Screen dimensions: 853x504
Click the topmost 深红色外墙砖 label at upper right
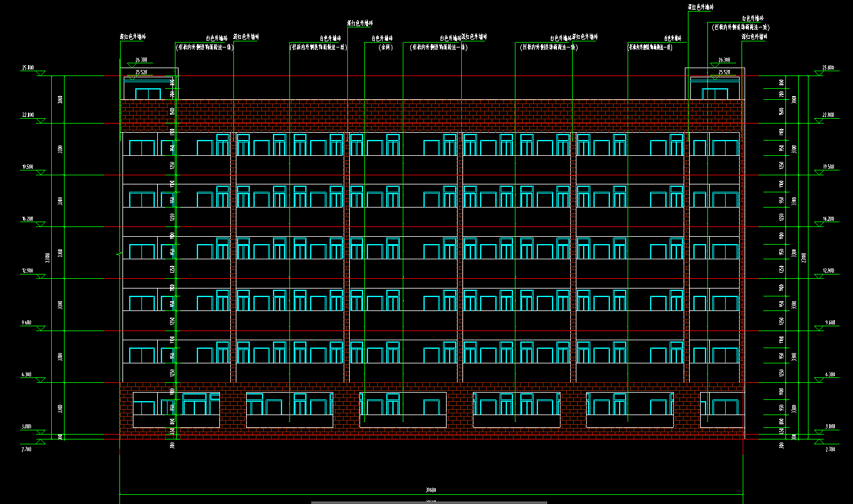tap(700, 7)
